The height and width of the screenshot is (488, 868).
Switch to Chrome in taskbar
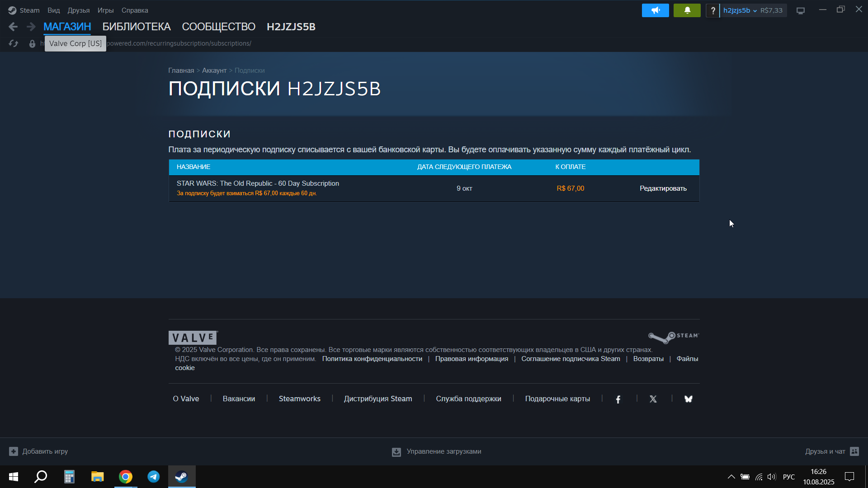pos(126,477)
